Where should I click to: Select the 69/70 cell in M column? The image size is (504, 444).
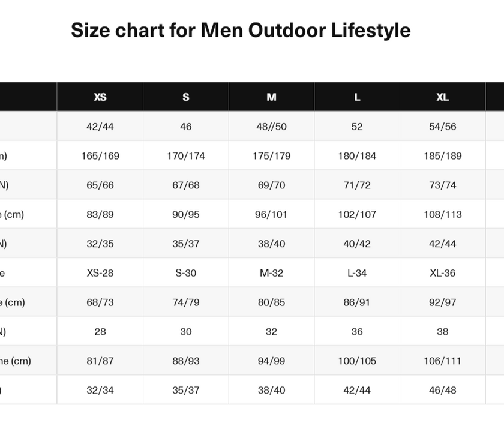click(271, 185)
